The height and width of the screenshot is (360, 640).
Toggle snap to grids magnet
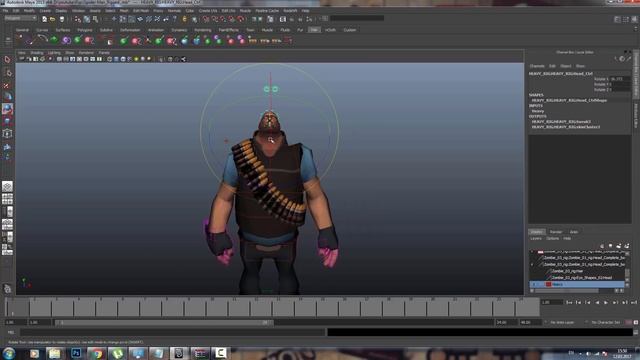(x=206, y=19)
